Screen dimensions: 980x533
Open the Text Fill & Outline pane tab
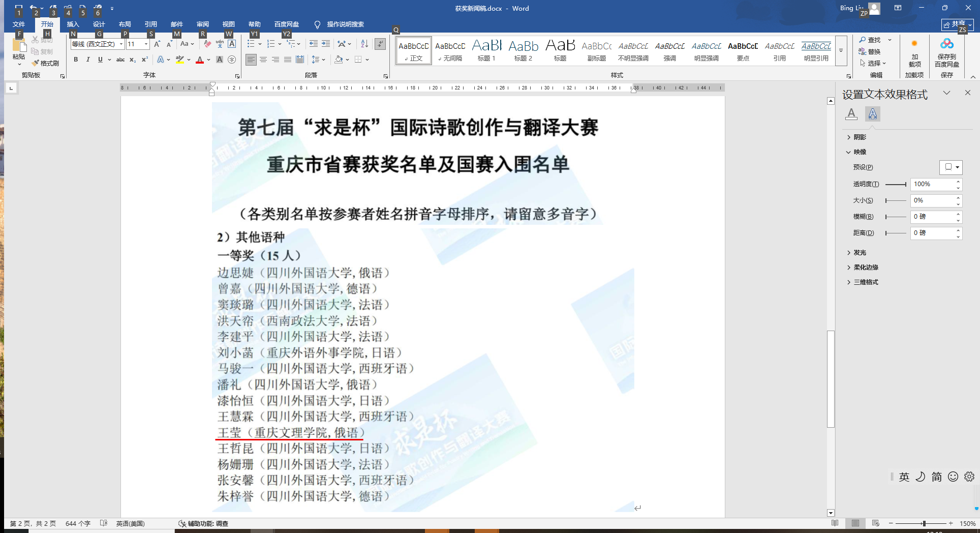click(851, 114)
